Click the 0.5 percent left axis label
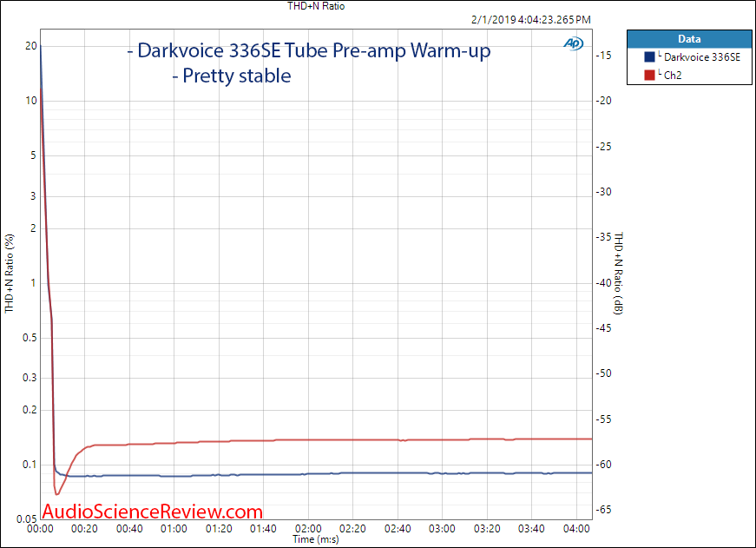The image size is (756, 548). click(x=30, y=338)
